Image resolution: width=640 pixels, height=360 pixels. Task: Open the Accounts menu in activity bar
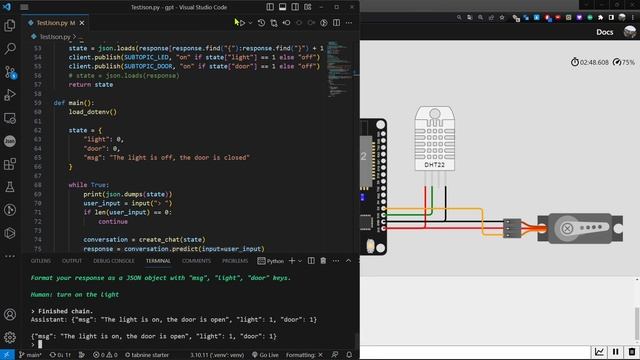tap(9, 314)
